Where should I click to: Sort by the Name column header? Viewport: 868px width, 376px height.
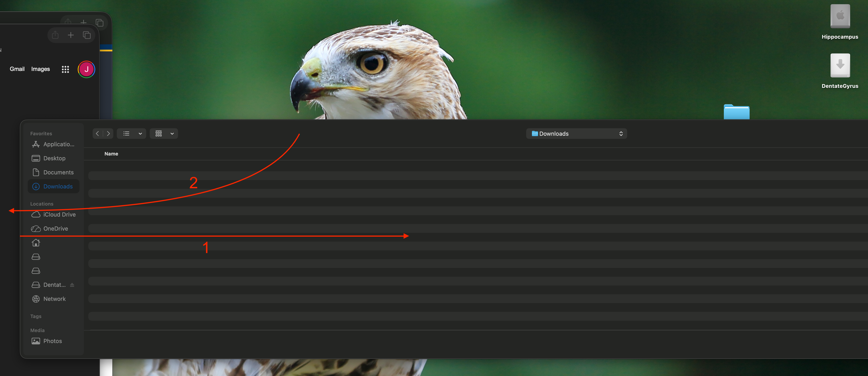pyautogui.click(x=111, y=154)
